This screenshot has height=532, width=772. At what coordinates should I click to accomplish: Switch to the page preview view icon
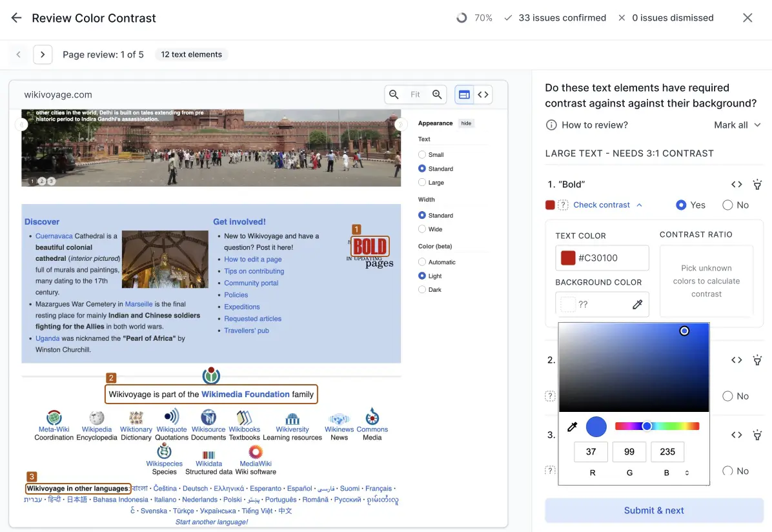click(x=464, y=95)
